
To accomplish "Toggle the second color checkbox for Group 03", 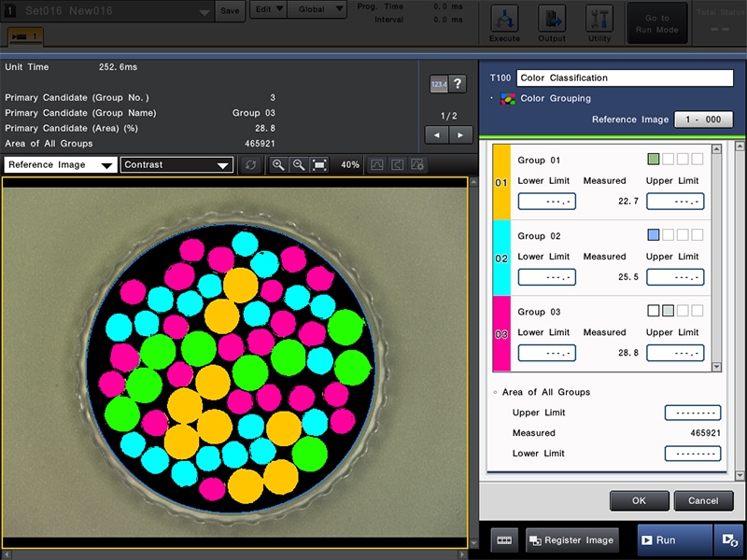I will click(669, 311).
